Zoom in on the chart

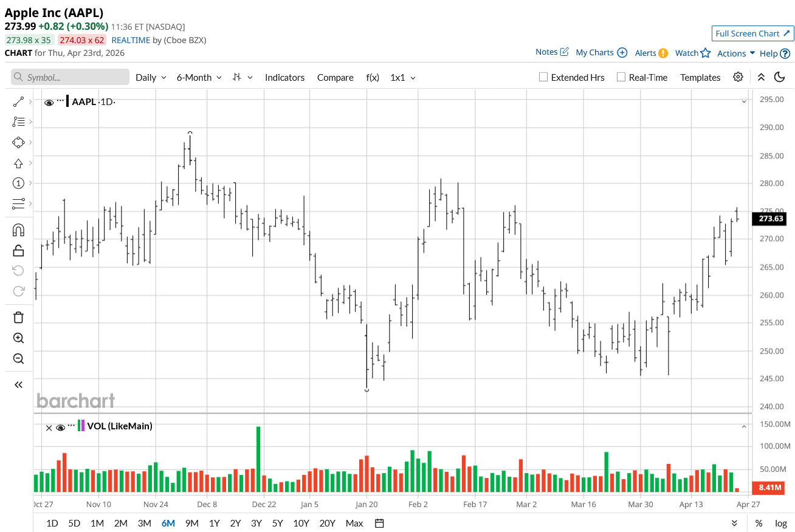click(18, 338)
